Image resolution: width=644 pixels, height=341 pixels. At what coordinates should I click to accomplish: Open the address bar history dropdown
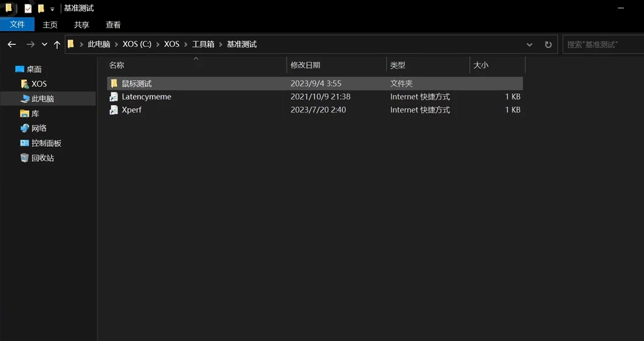point(529,44)
